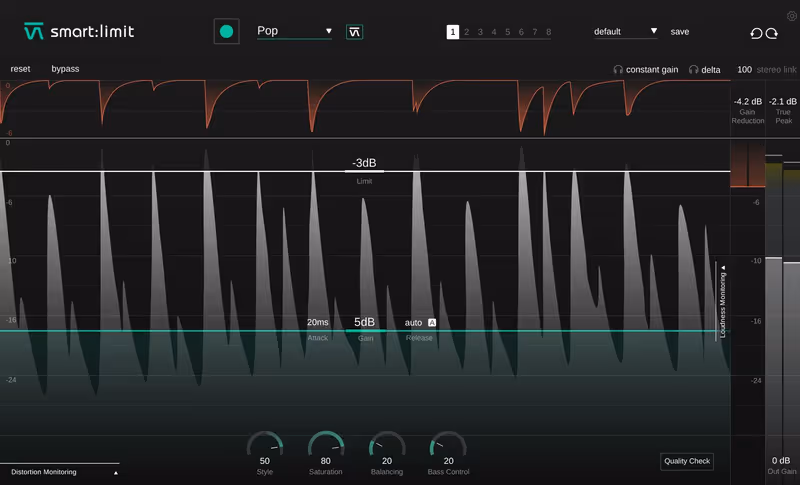
Task: Toggle auto release A indicator
Action: [432, 322]
